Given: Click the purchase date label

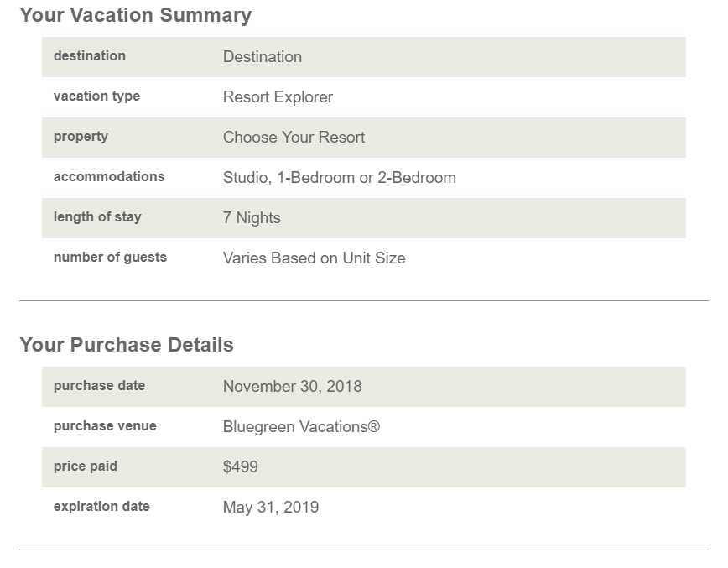Looking at the screenshot, I should [x=99, y=386].
